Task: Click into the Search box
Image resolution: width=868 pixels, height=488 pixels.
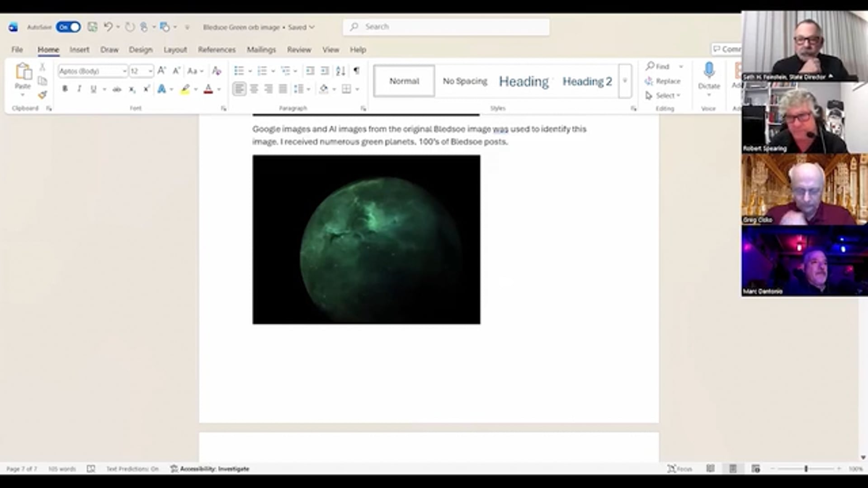Action: pyautogui.click(x=446, y=27)
